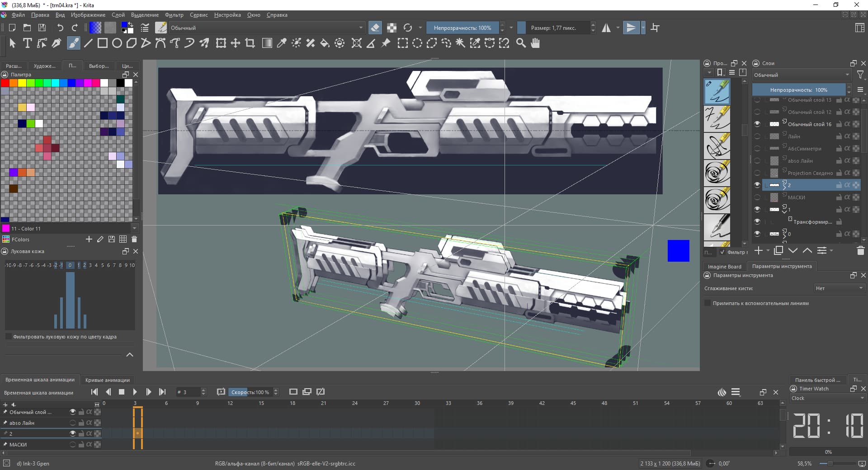Select the Ellipse shape tool
This screenshot has height=470, width=868.
117,43
